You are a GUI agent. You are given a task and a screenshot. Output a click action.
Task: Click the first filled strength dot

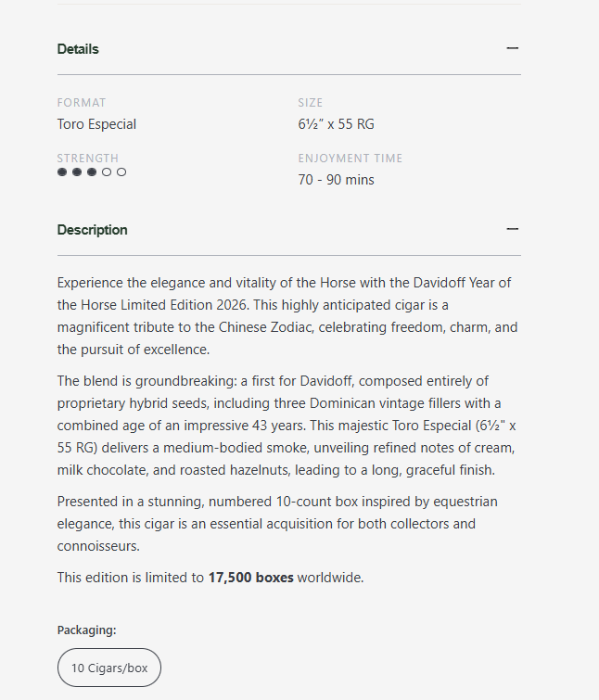[x=62, y=172]
